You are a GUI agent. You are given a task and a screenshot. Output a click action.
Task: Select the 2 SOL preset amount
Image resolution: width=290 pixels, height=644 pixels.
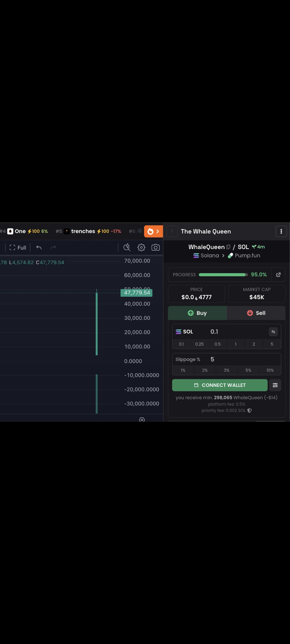tap(254, 344)
